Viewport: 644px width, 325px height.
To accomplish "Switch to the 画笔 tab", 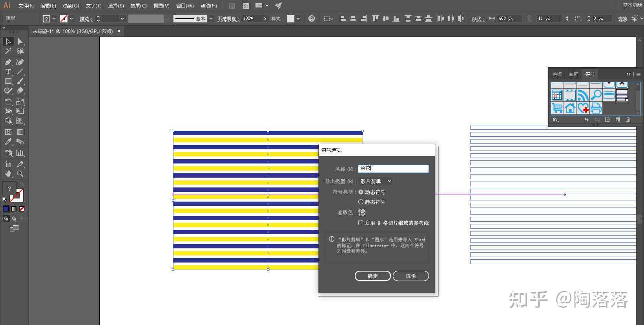I will tap(573, 74).
